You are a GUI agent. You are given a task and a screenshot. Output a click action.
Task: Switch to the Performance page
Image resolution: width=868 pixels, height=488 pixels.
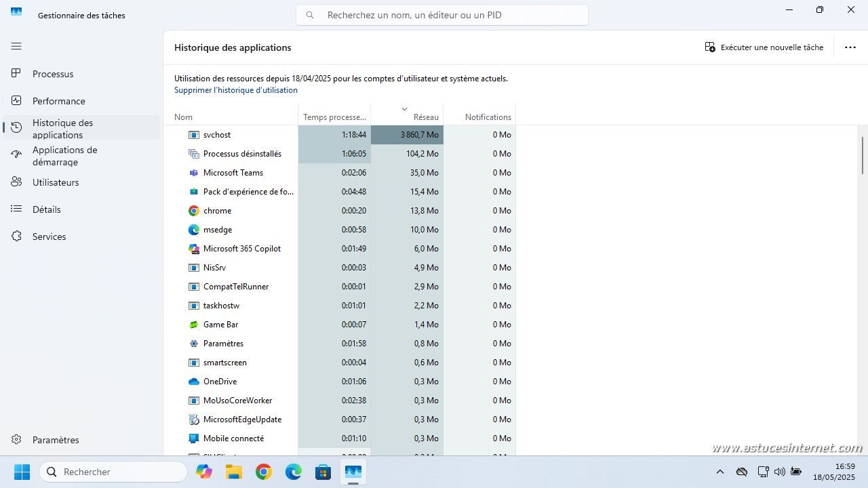pyautogui.click(x=81, y=101)
